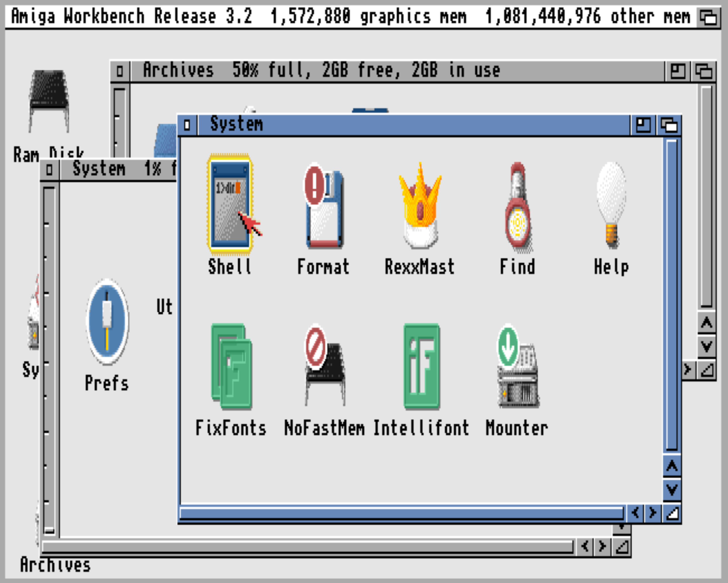728x583 pixels.
Task: Open the Intellifont icon
Action: coord(421,367)
